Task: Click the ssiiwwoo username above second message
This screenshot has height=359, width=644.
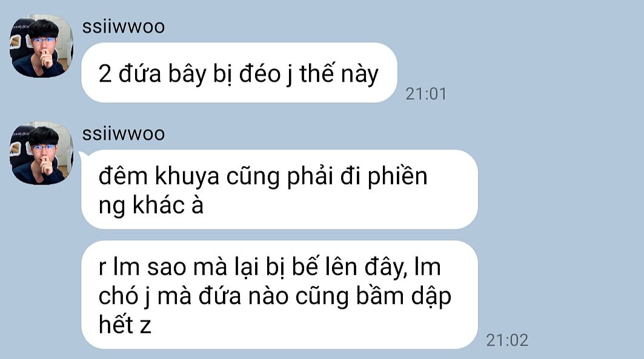Action: coord(124,134)
